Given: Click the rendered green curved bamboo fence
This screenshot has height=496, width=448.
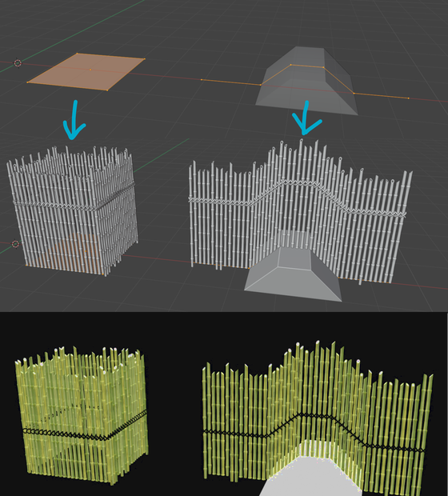Looking at the screenshot, I should click(x=316, y=418).
